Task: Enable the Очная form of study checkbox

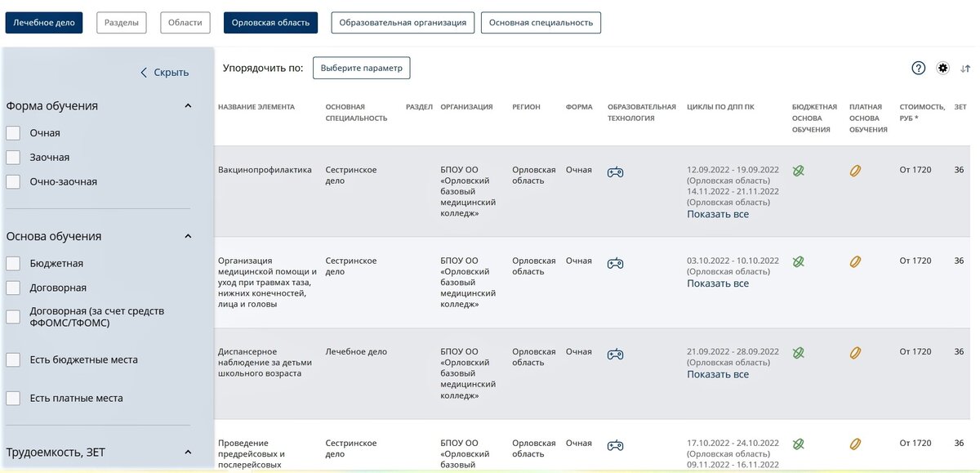Action: (x=12, y=132)
